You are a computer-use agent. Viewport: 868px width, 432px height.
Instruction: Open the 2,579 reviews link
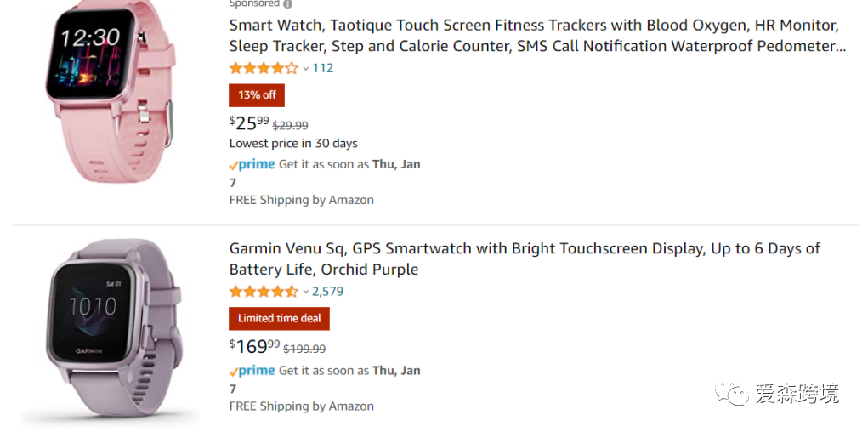(327, 291)
